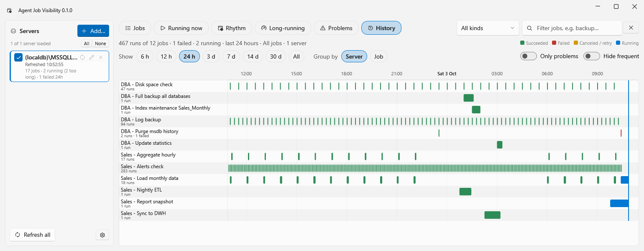Set the history range to 14 d
Screen dimensions: 644x251
click(x=253, y=56)
